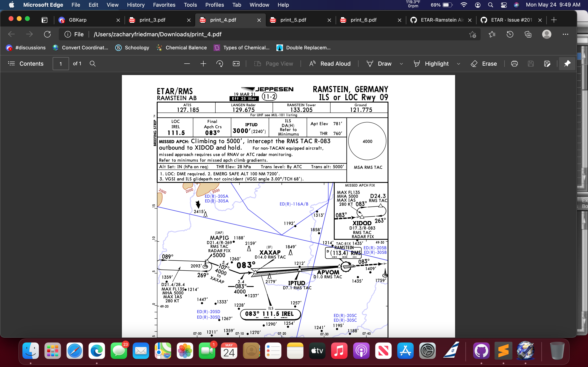Open the History menu in menu bar
The width and height of the screenshot is (588, 367).
click(135, 5)
